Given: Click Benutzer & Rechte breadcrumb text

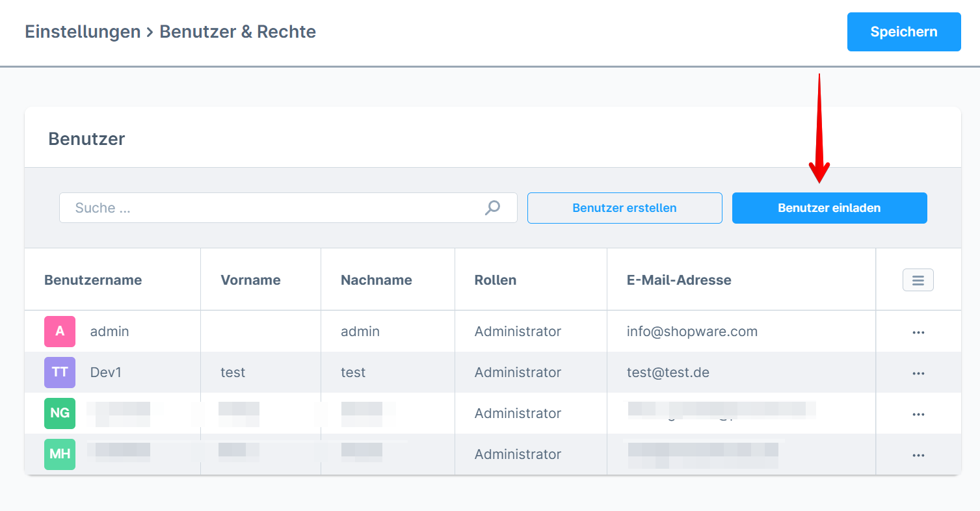Looking at the screenshot, I should coord(238,32).
